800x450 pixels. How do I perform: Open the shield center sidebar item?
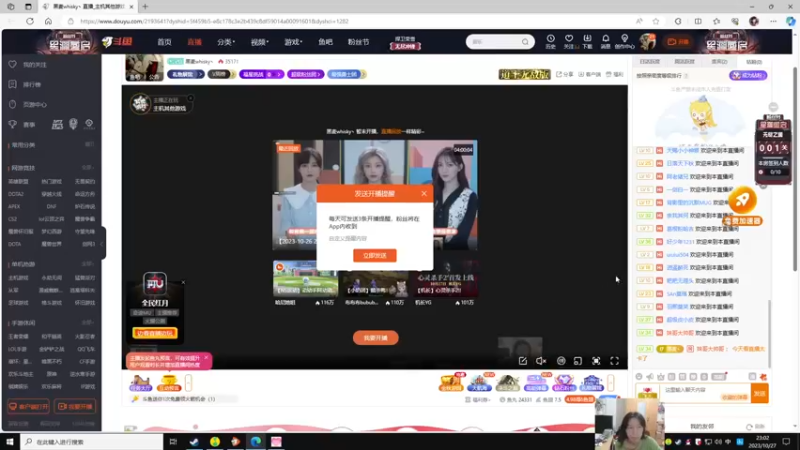tap(35, 105)
